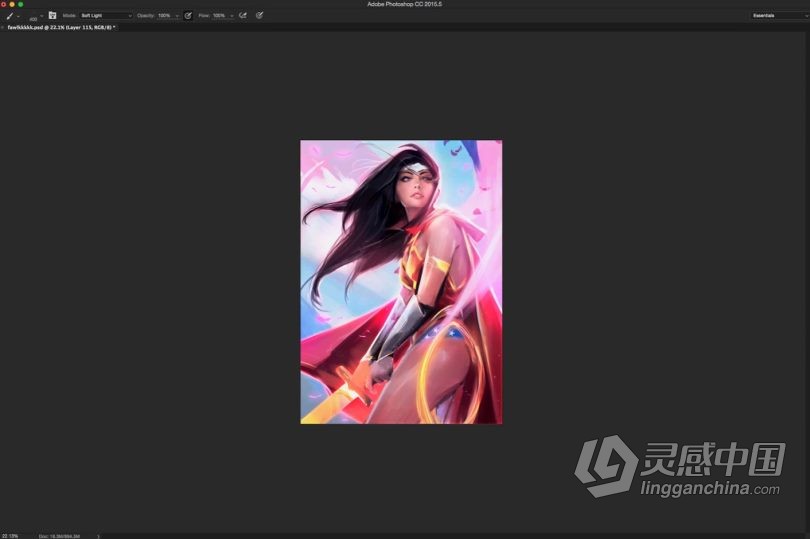Select the fawlkkkkk.psd document tab
Viewport: 810px width, 539px height.
pyautogui.click(x=61, y=27)
